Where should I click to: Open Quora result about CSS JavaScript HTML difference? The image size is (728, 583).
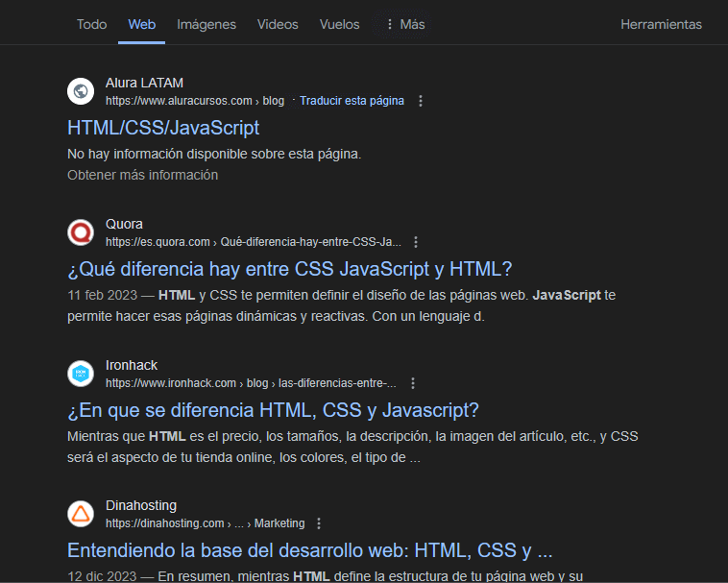coord(290,269)
